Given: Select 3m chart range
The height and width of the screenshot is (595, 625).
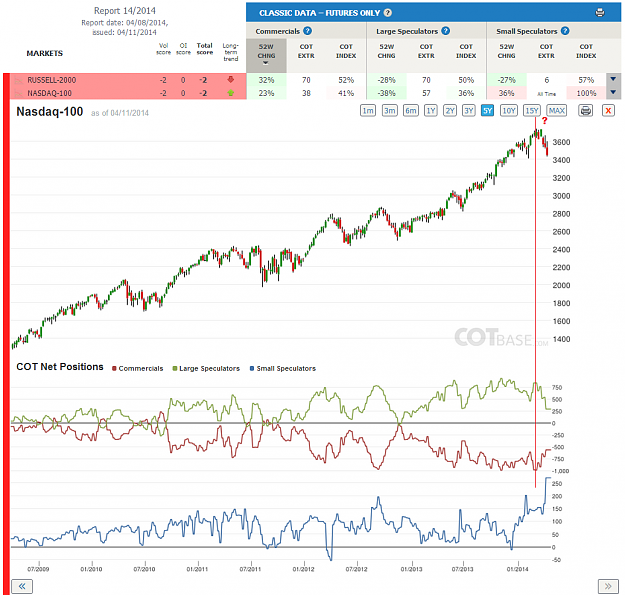Looking at the screenshot, I should pyautogui.click(x=389, y=110).
